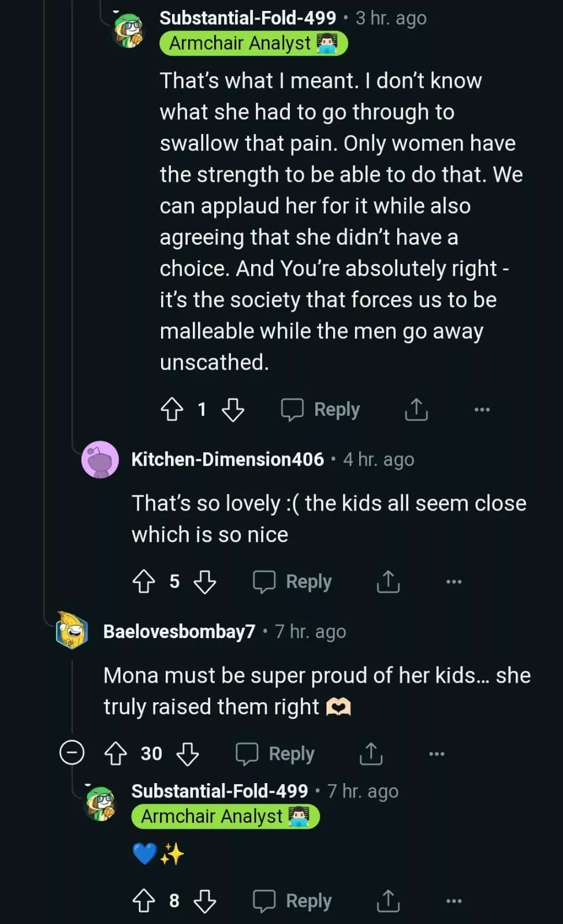The width and height of the screenshot is (563, 924).
Task: Reply to comment about malleable society
Action: tap(320, 409)
